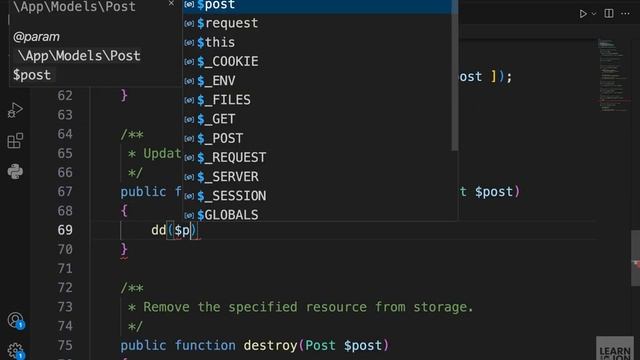
Task: Open the More Actions ellipsis menu
Action: pos(625,13)
